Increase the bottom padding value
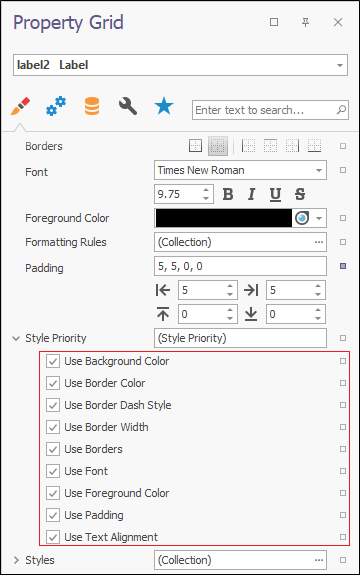360x575 pixels. click(318, 310)
